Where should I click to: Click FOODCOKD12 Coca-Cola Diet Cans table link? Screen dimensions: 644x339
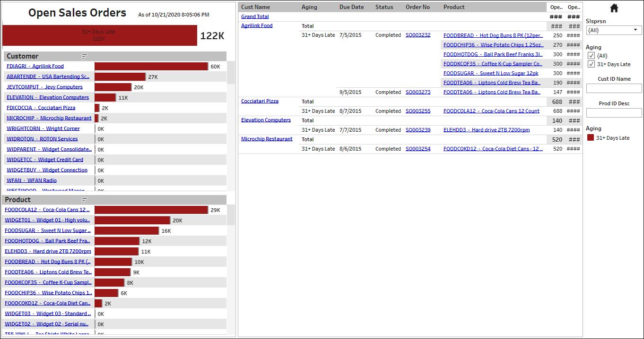coord(493,149)
